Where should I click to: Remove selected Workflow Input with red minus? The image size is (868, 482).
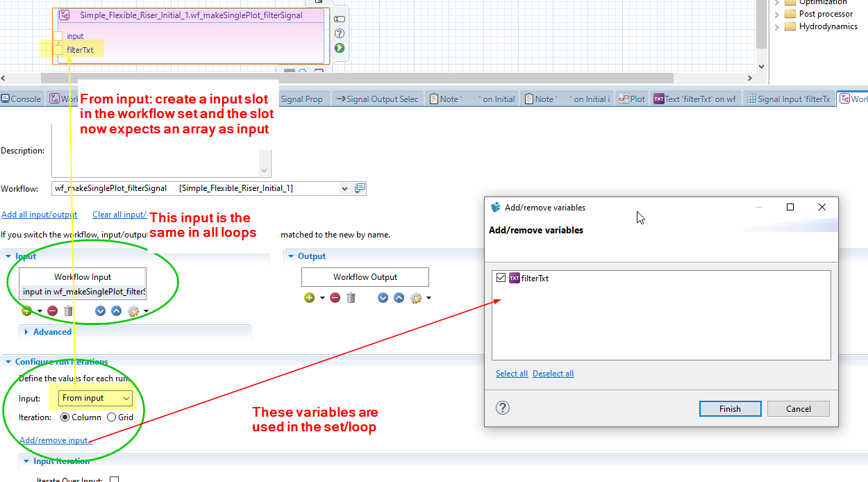(x=52, y=311)
